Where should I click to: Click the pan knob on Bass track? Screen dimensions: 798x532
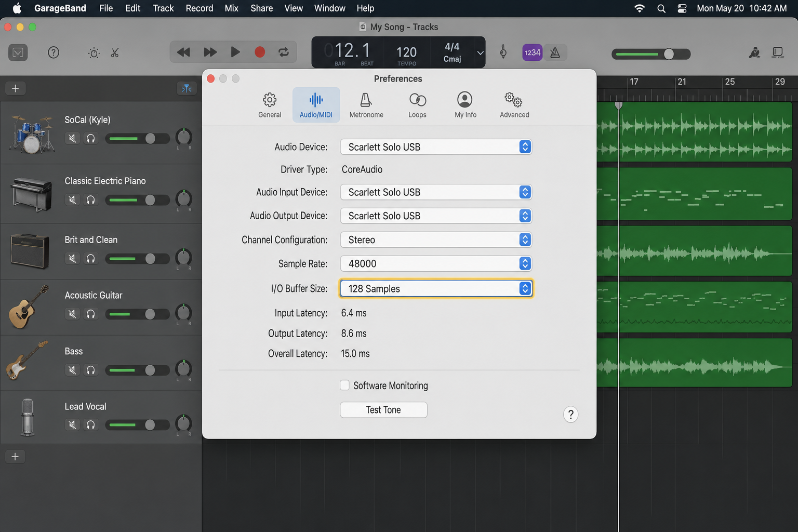183,368
